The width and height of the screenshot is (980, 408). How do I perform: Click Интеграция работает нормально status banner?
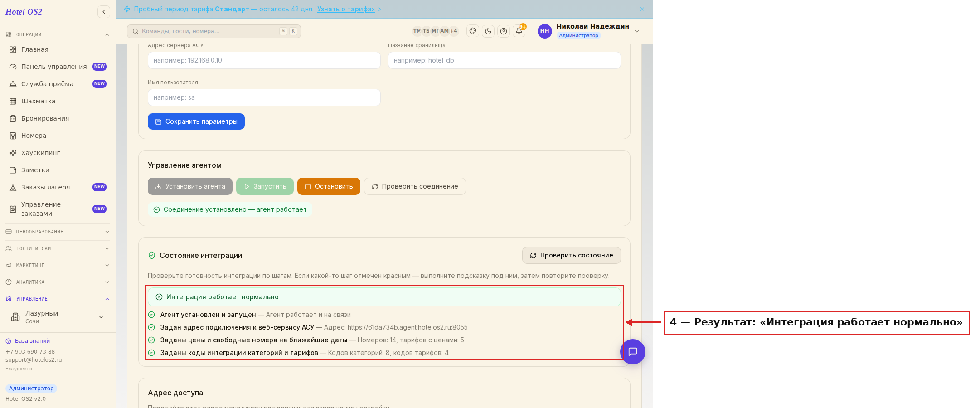pyautogui.click(x=384, y=297)
